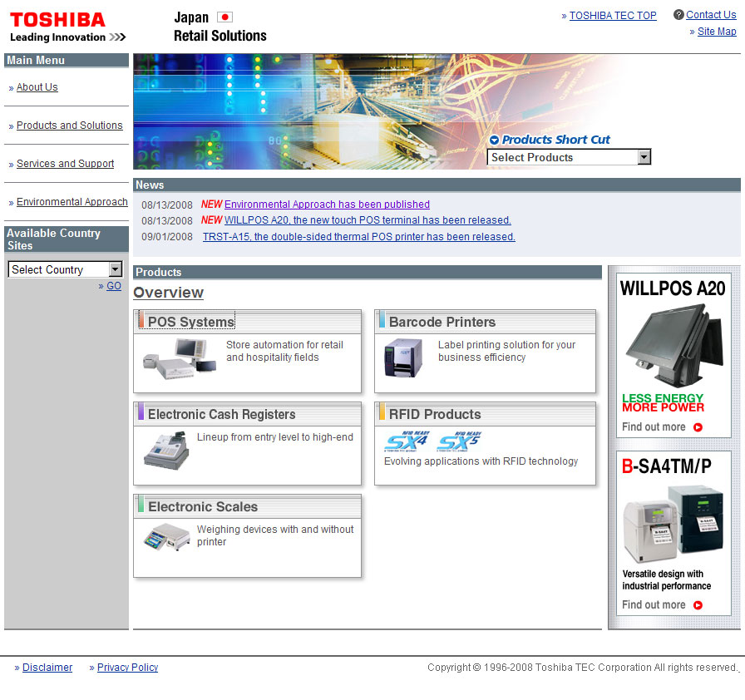The image size is (745, 700).
Task: Click the Toshiba Leading Innovation logo
Action: (67, 27)
